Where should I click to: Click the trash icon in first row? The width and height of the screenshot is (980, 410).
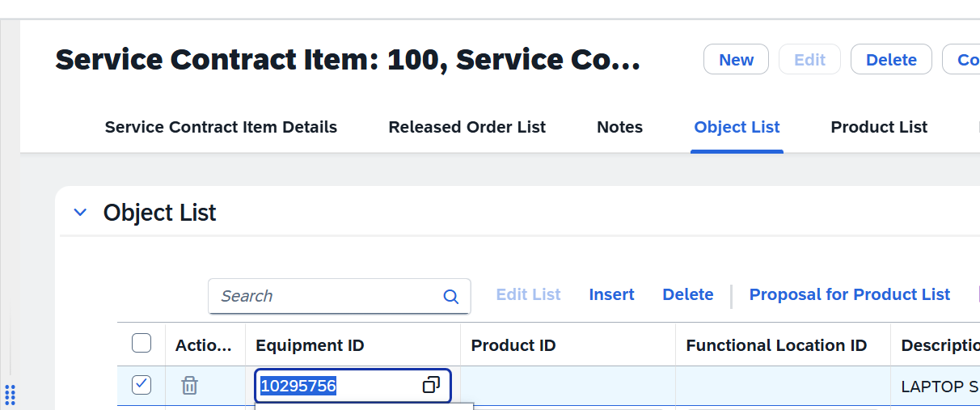tap(189, 386)
